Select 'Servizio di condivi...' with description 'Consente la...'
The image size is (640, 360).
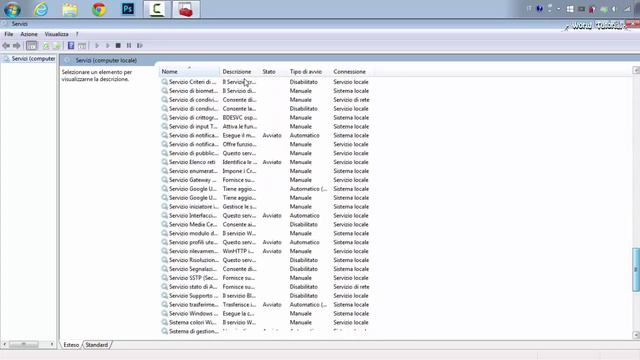265,109
